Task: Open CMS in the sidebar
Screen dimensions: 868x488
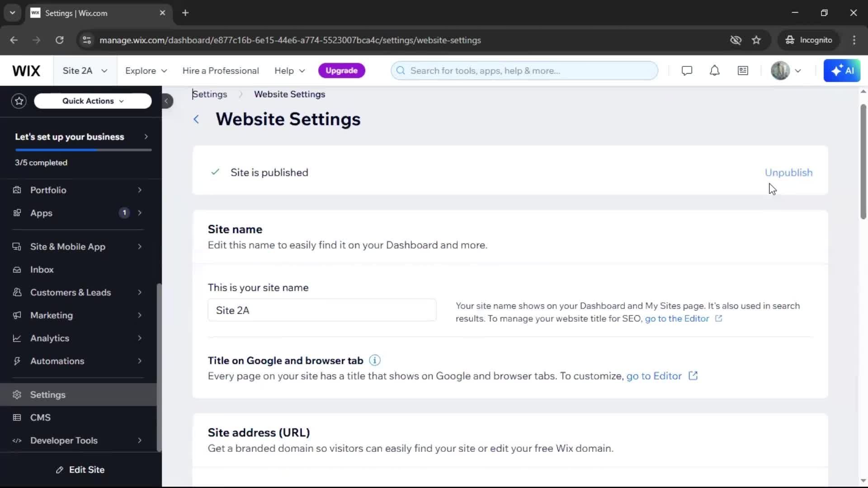Action: pos(78,418)
